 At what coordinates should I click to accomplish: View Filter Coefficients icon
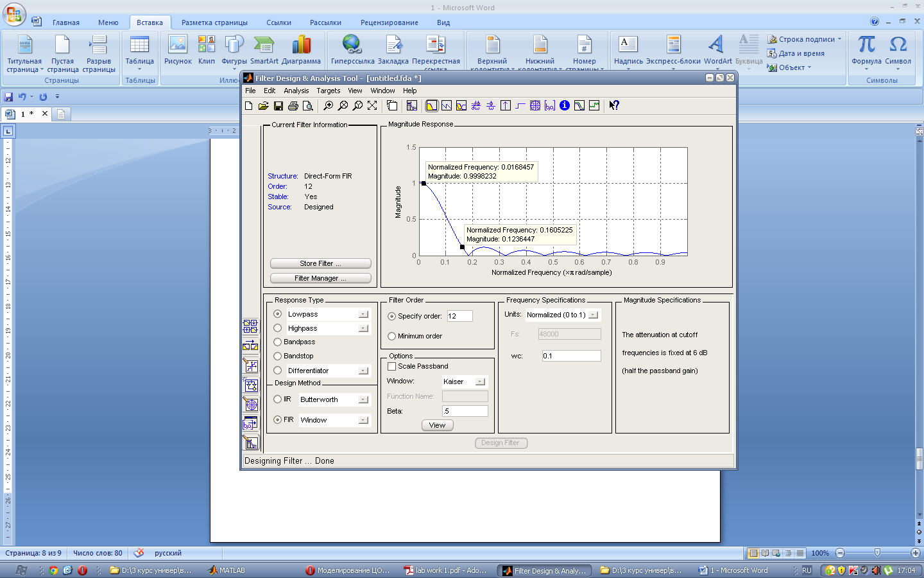[550, 106]
